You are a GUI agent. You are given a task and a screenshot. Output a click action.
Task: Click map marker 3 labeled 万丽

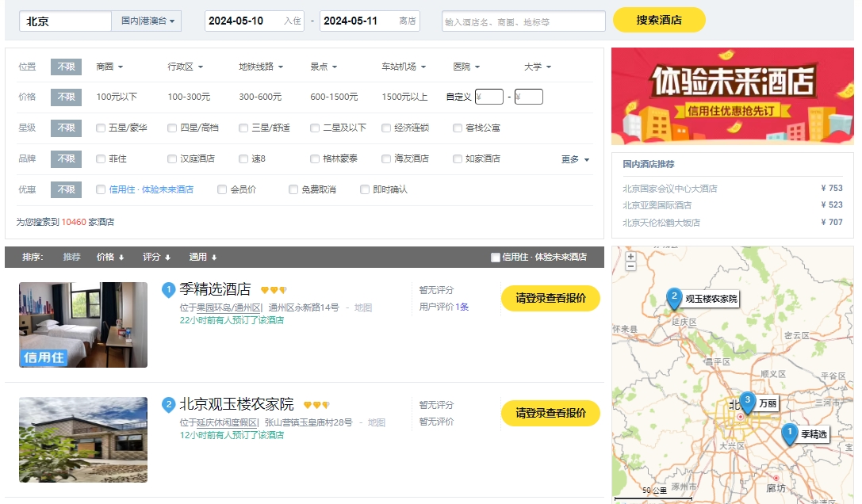click(x=746, y=402)
